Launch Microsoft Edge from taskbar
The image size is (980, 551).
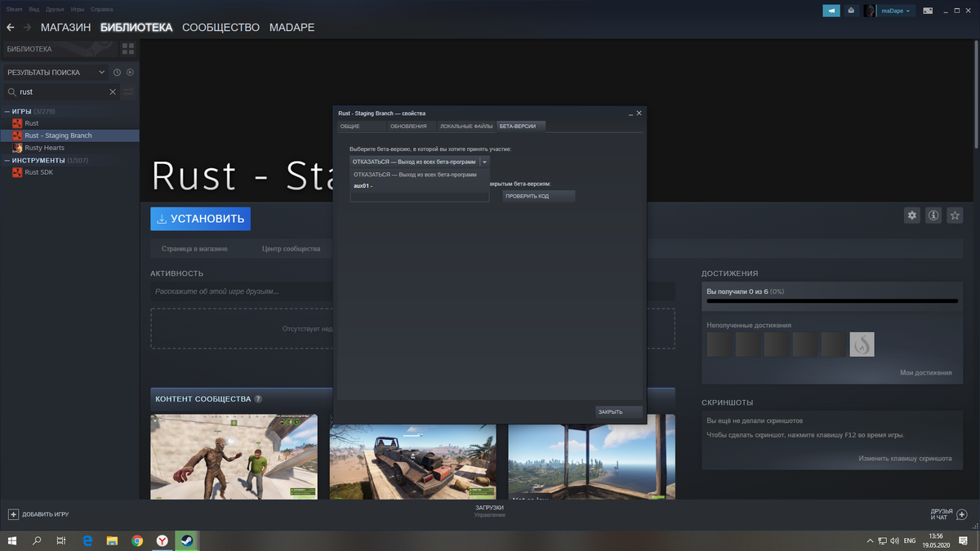tap(87, 540)
